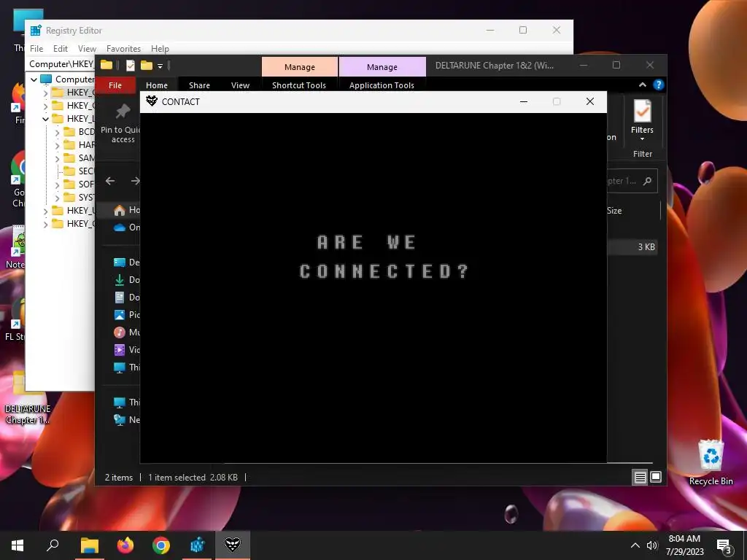The image size is (747, 560).
Task: Select the 3 KB file size cell
Action: click(646, 246)
